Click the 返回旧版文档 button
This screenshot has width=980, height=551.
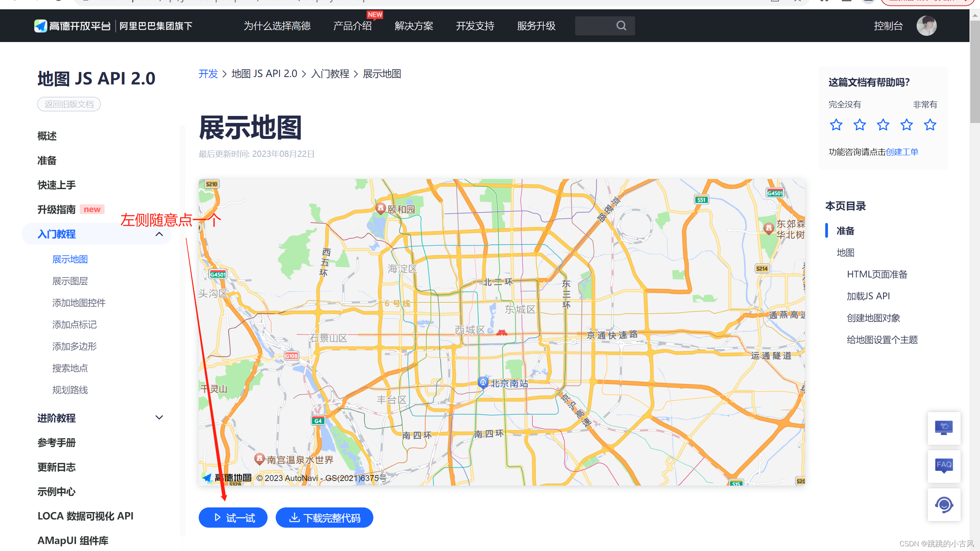69,104
